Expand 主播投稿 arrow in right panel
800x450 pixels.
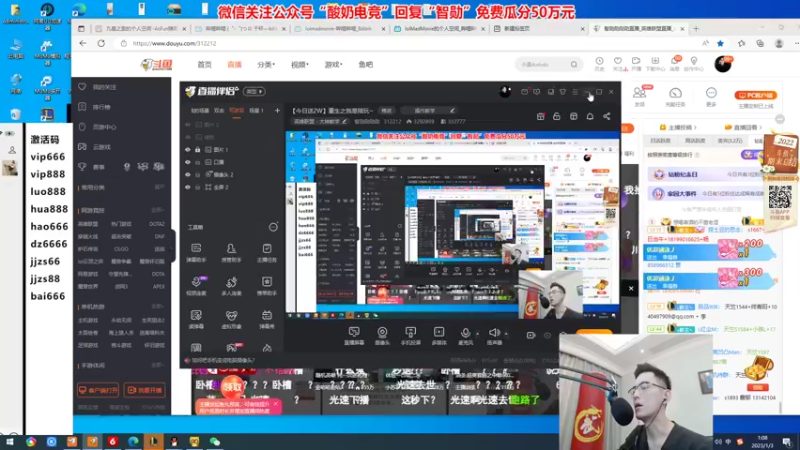click(x=695, y=127)
